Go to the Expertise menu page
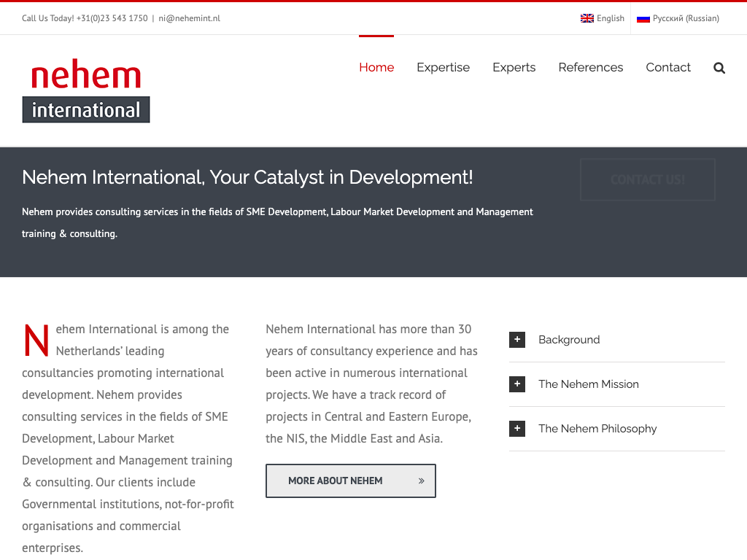 (443, 67)
